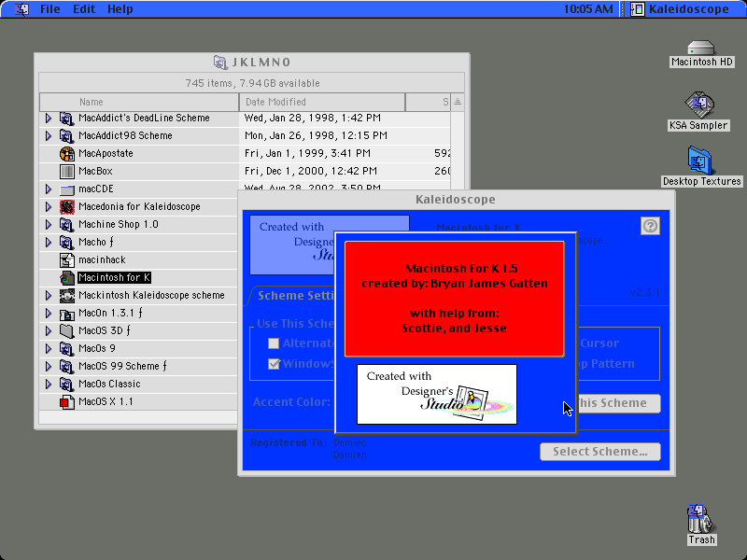
Task: Click the Designer's Studio preview behind the popup
Action: pyautogui.click(x=292, y=245)
